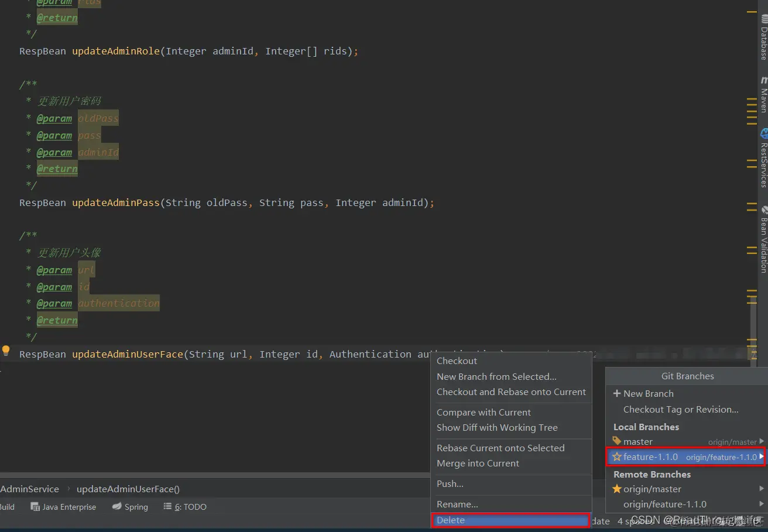Open the RestServices side panel

[x=763, y=158]
